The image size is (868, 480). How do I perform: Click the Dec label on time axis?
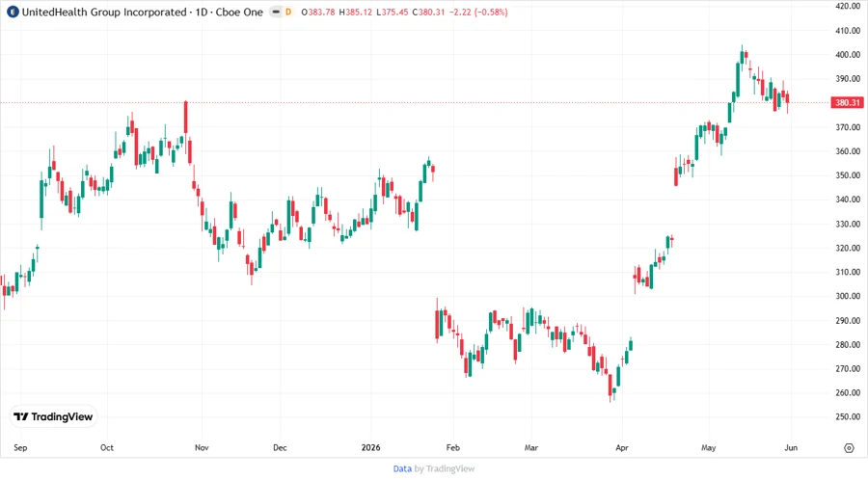click(280, 447)
